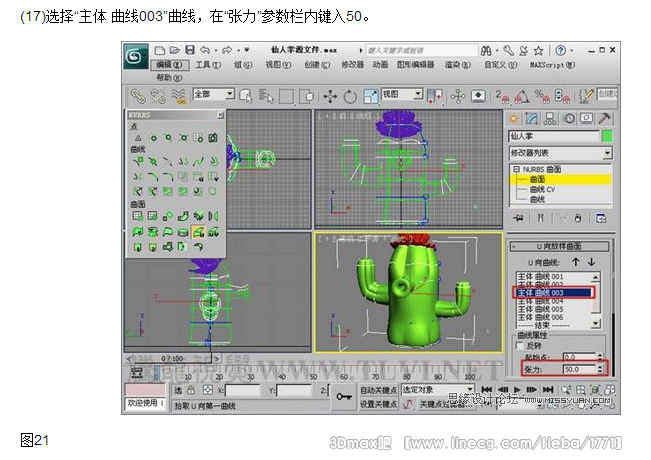651x460 pixels.
Task: Click the Configure Modifier Sets icon
Action: [601, 218]
